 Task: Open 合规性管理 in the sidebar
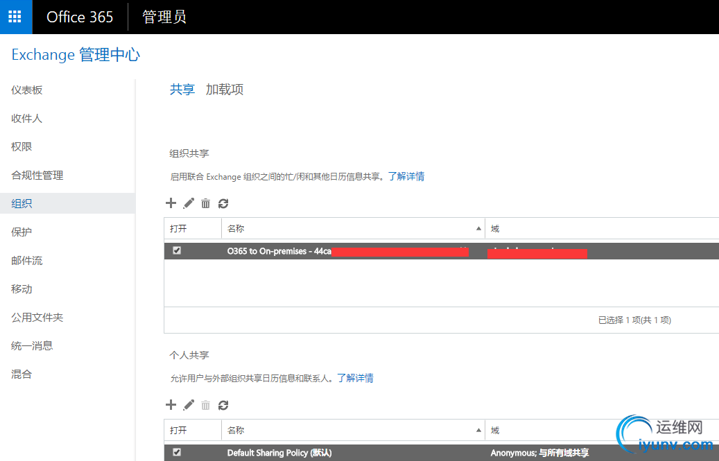[x=37, y=175]
